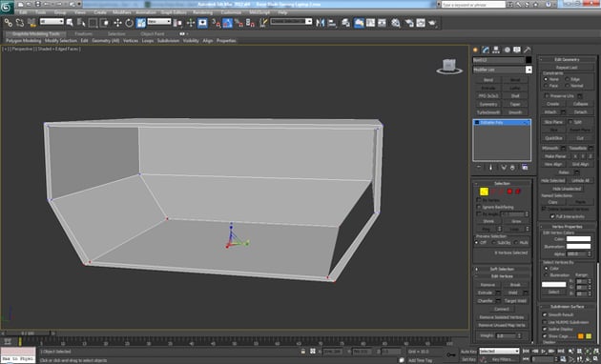Click the ViewCube in the viewport
The width and height of the screenshot is (601, 364).
point(449,66)
